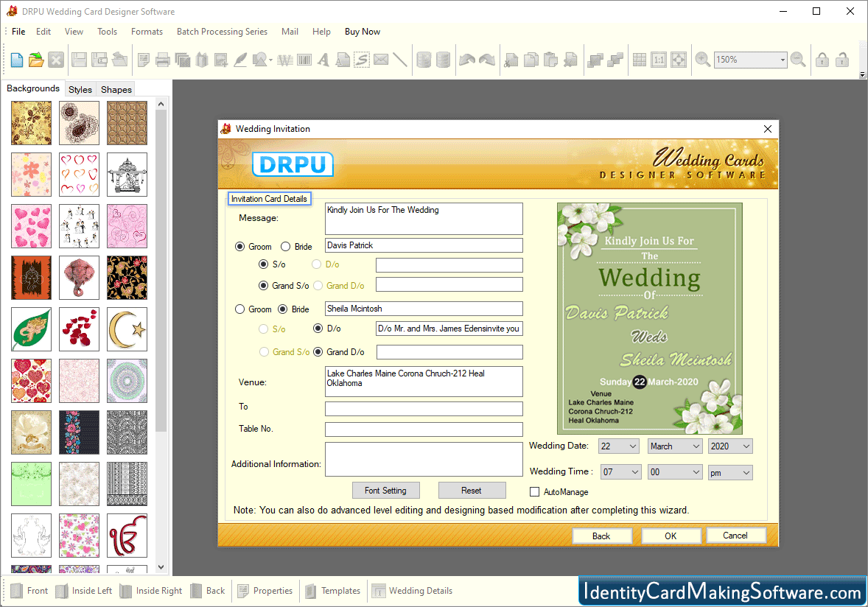The image size is (868, 607).
Task: Open the wedding year 2020 dropdown
Action: 730,446
